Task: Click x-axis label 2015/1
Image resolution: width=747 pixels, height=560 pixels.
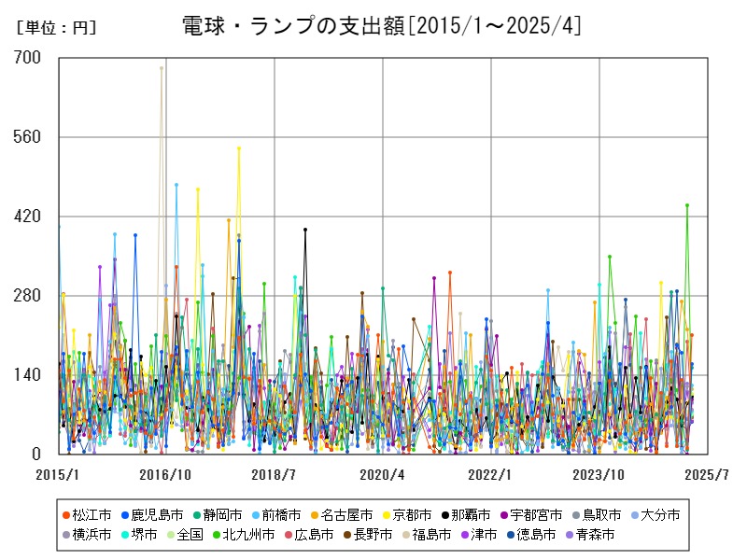Action: click(x=58, y=474)
